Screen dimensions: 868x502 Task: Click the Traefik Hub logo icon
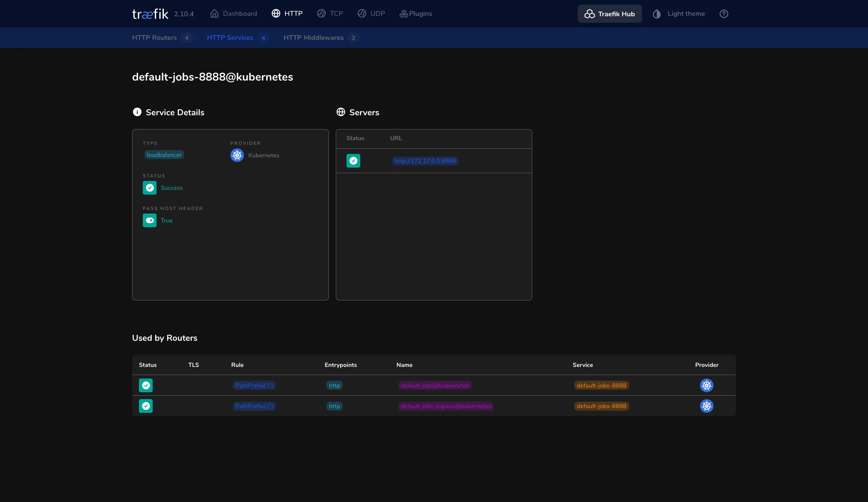click(x=590, y=14)
